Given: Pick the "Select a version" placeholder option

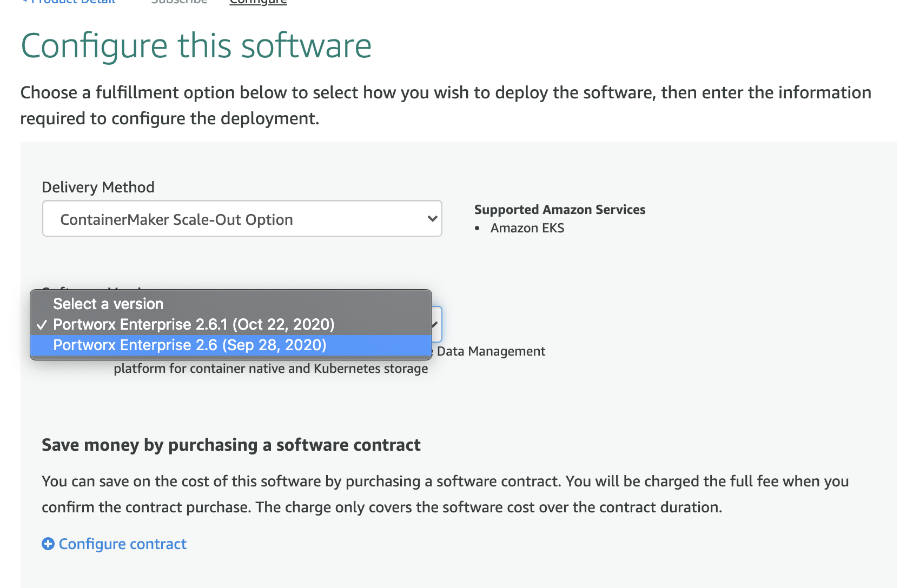Looking at the screenshot, I should pyautogui.click(x=108, y=304).
